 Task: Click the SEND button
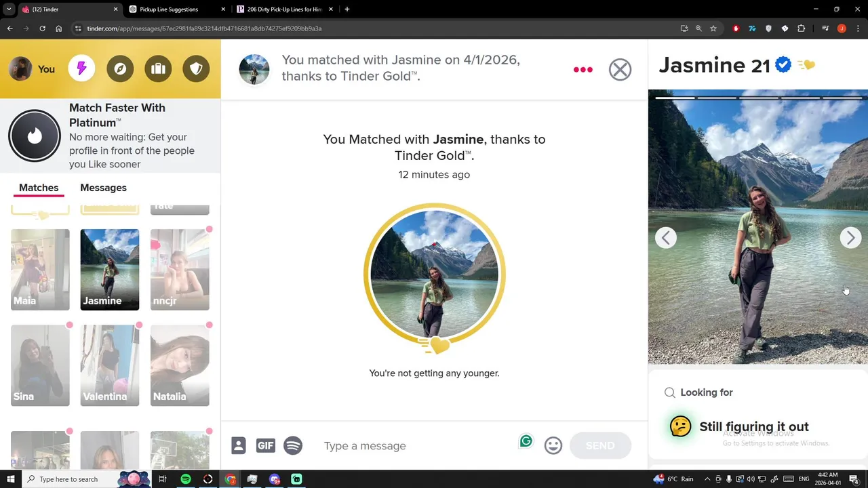[600, 445]
